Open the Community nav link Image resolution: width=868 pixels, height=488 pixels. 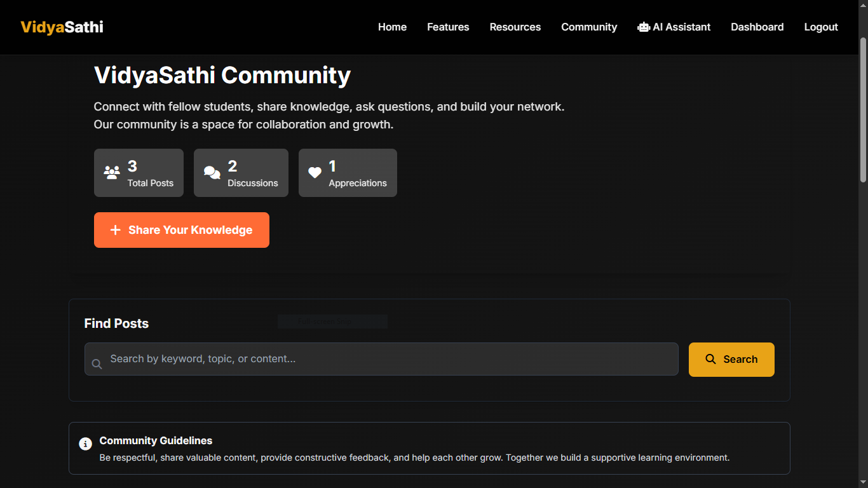[589, 27]
